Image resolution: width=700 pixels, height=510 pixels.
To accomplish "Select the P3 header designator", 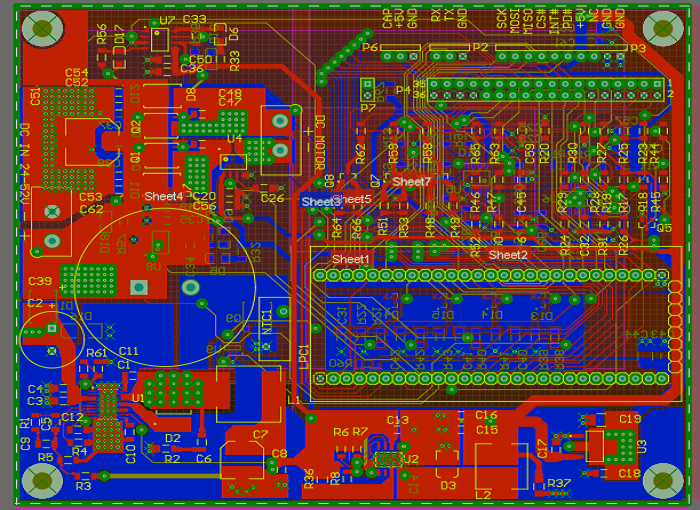I will [637, 47].
